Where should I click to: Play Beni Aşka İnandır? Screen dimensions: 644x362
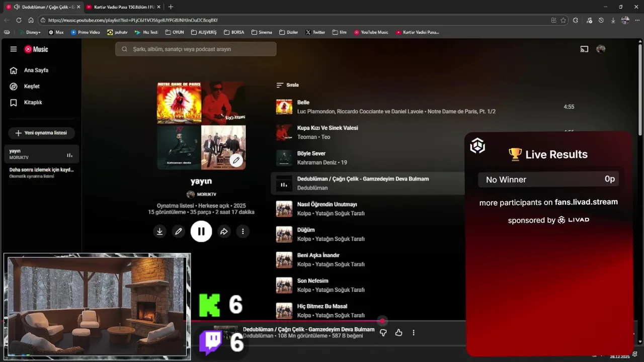click(x=318, y=255)
